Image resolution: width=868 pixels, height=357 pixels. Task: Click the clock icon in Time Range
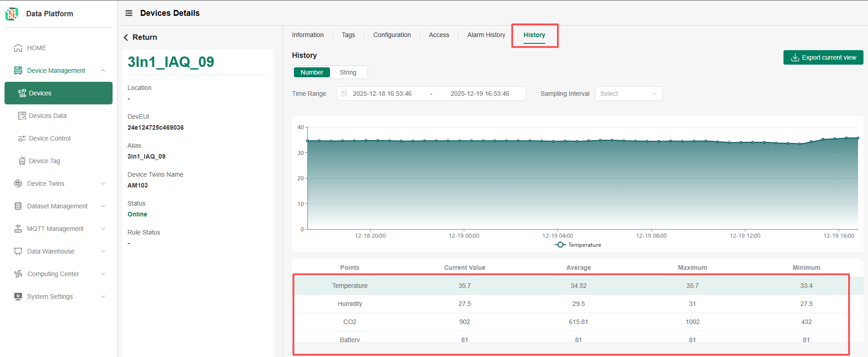pyautogui.click(x=344, y=94)
